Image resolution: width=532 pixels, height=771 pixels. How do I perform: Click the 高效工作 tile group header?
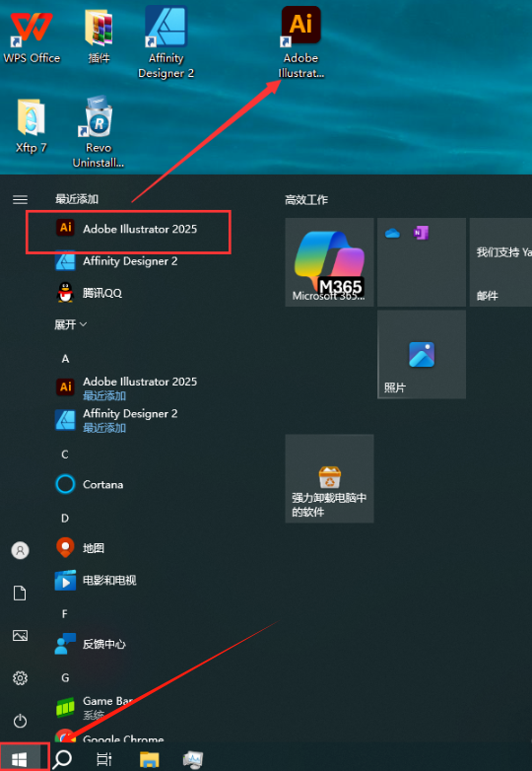(x=306, y=199)
